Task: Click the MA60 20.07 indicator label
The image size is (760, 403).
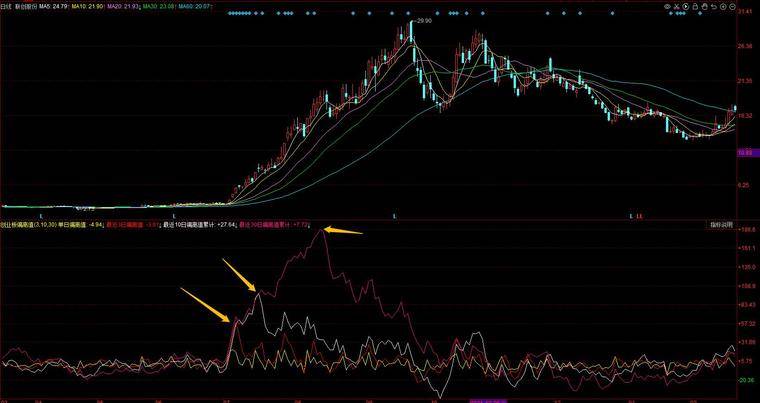Action: pyautogui.click(x=193, y=6)
